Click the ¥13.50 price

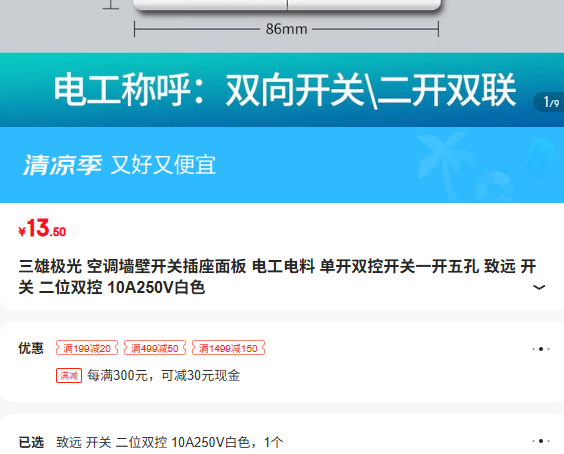point(42,228)
